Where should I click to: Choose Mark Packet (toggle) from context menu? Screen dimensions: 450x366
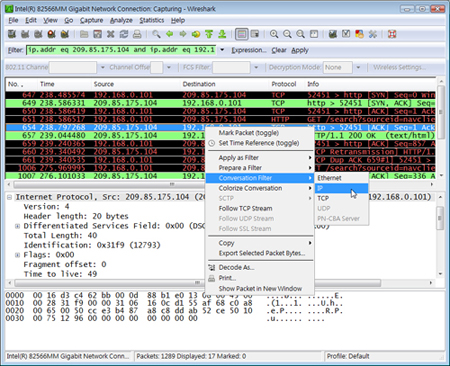(x=260, y=133)
